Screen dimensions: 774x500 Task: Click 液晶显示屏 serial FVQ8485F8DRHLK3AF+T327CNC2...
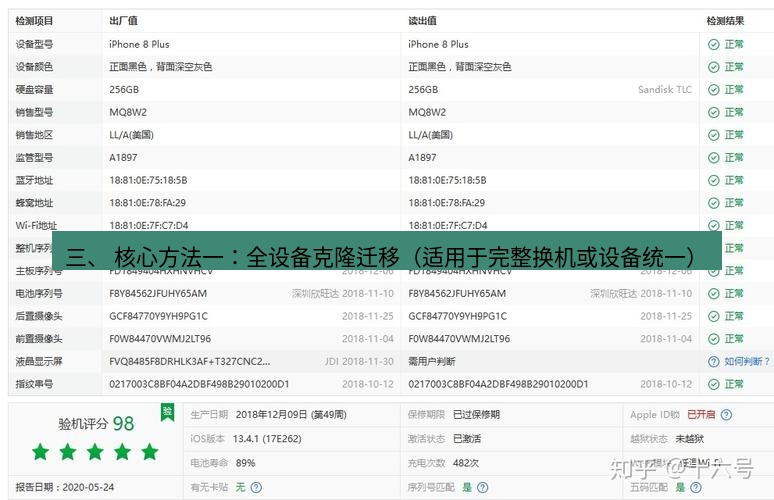tap(190, 362)
